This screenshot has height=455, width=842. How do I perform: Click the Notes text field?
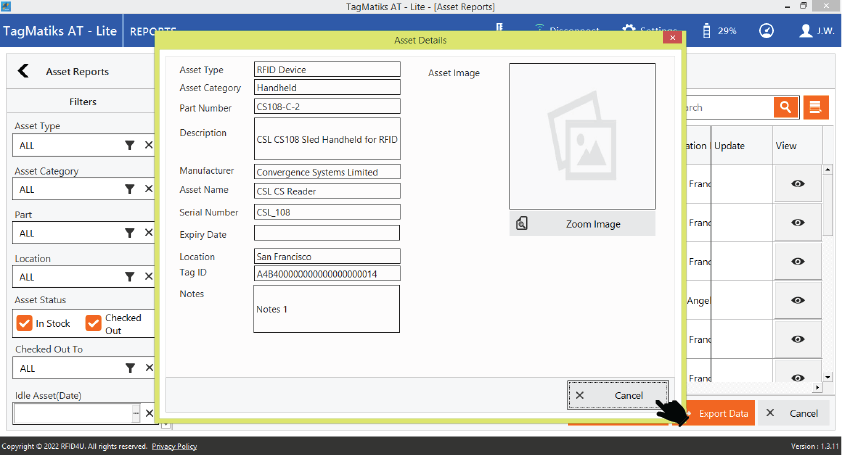click(326, 309)
